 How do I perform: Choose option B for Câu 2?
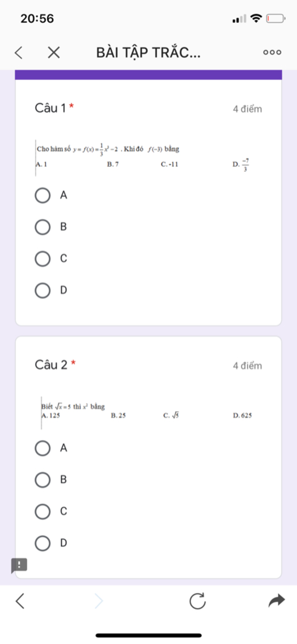click(x=43, y=480)
